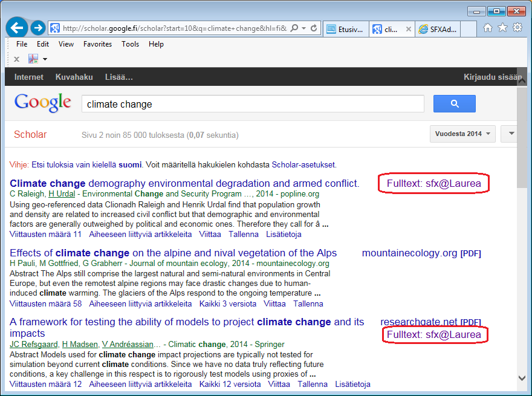
Task: Open author link H Urdal
Action: coord(62,193)
